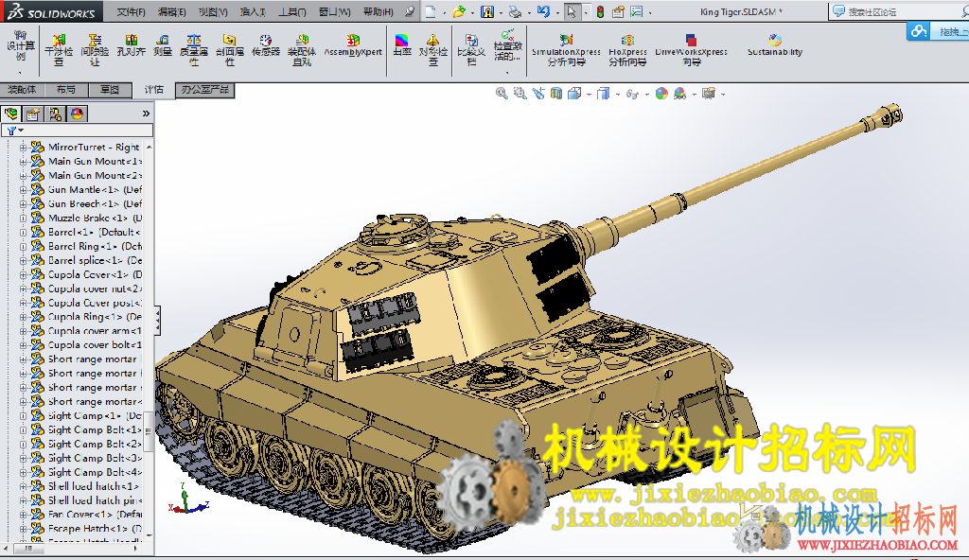
Task: Switch to the 草图 tab
Action: pos(110,90)
